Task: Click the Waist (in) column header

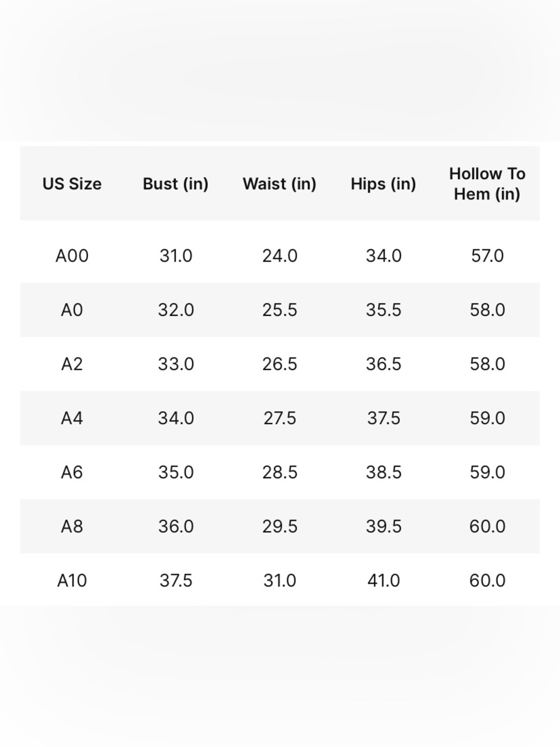Action: [279, 184]
